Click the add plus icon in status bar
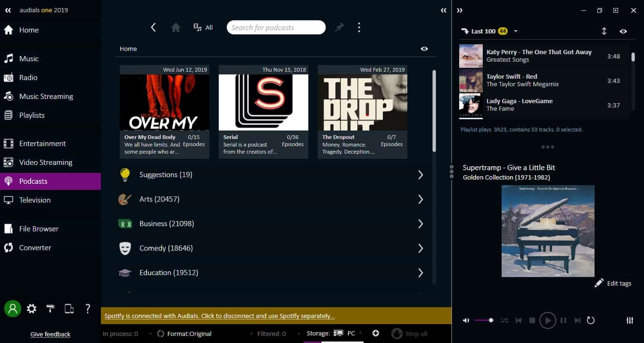The height and width of the screenshot is (343, 644). point(376,333)
